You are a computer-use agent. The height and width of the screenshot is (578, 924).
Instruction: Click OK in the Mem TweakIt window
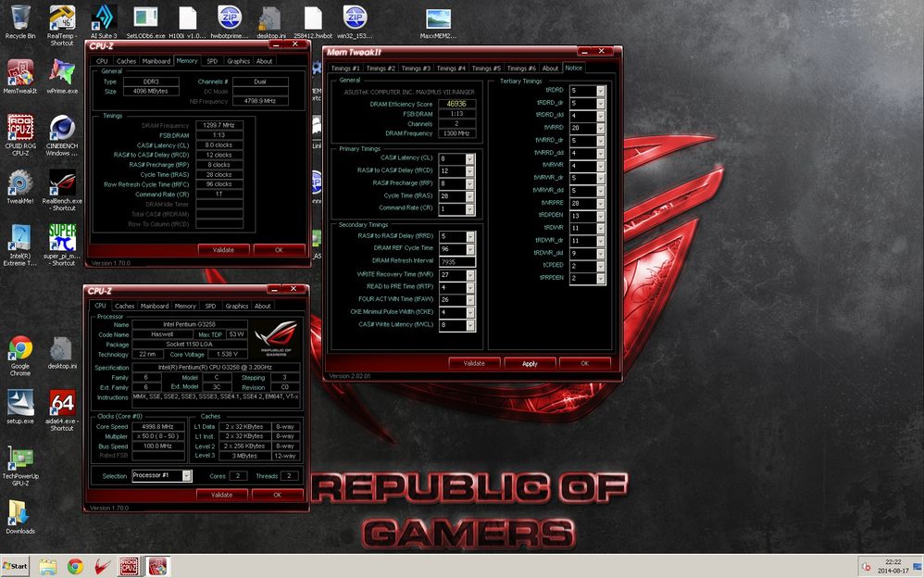(585, 364)
